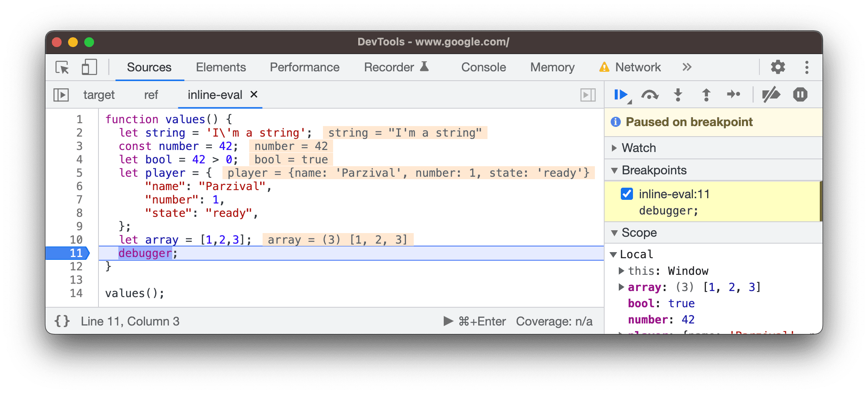Disable the inline-eval:11 breakpoint
The height and width of the screenshot is (394, 868).
tap(626, 194)
